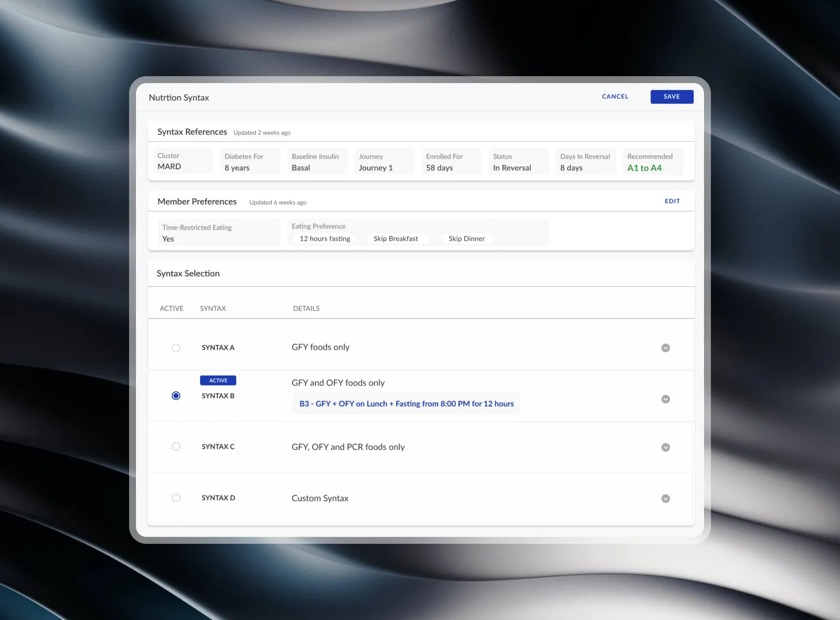Click the 'GFY foods only' details text
The image size is (840, 620).
pyautogui.click(x=321, y=347)
